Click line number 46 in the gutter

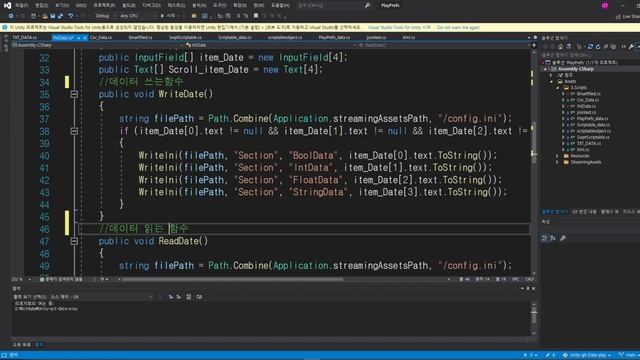[x=44, y=229]
